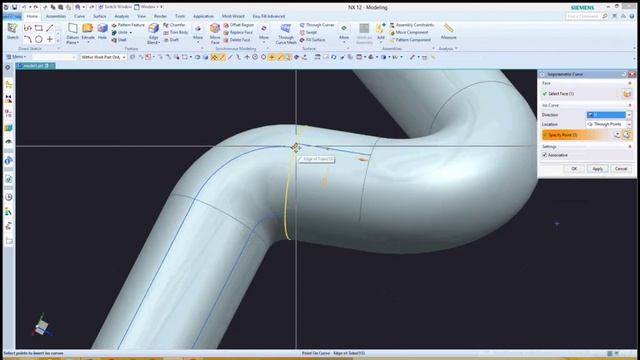Screen dimensions: 640x360
Task: Click the Face selection icon beside Select Face
Action: pyautogui.click(x=627, y=94)
